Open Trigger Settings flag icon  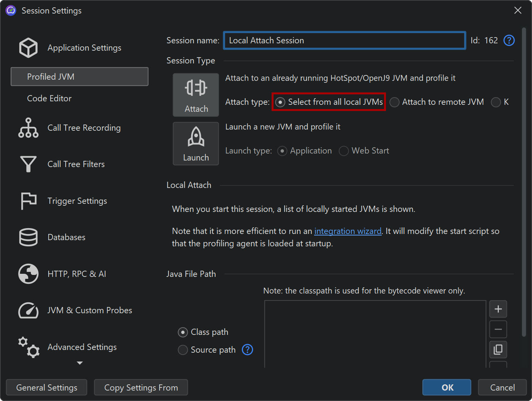[28, 201]
